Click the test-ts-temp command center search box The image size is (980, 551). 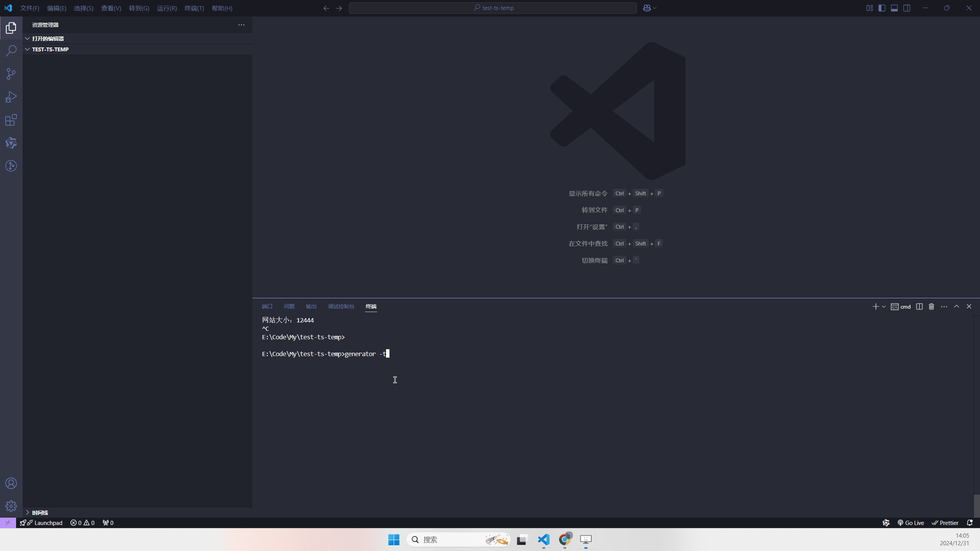pyautogui.click(x=492, y=8)
